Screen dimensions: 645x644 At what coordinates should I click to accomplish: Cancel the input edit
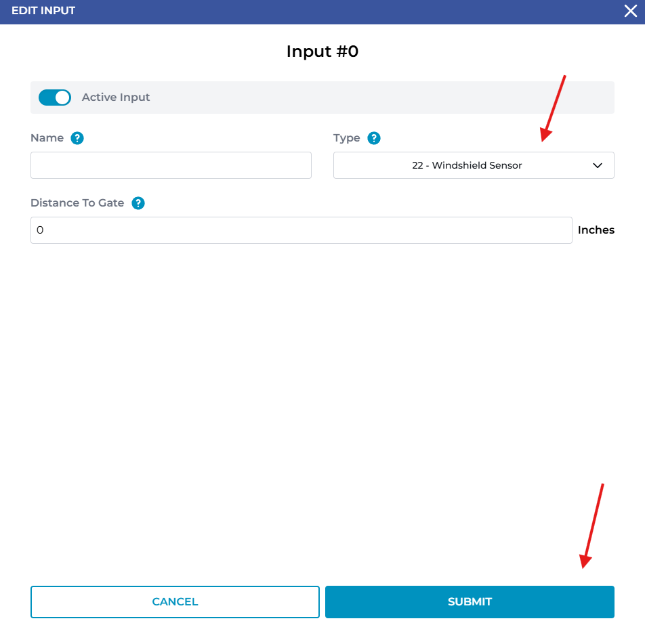[x=175, y=602]
